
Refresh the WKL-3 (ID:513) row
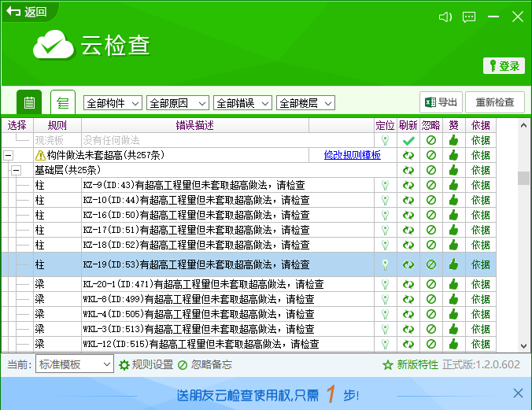pos(408,329)
